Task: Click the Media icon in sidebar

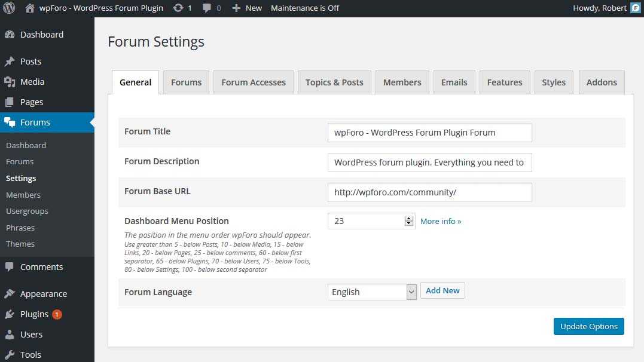Action: (10, 82)
